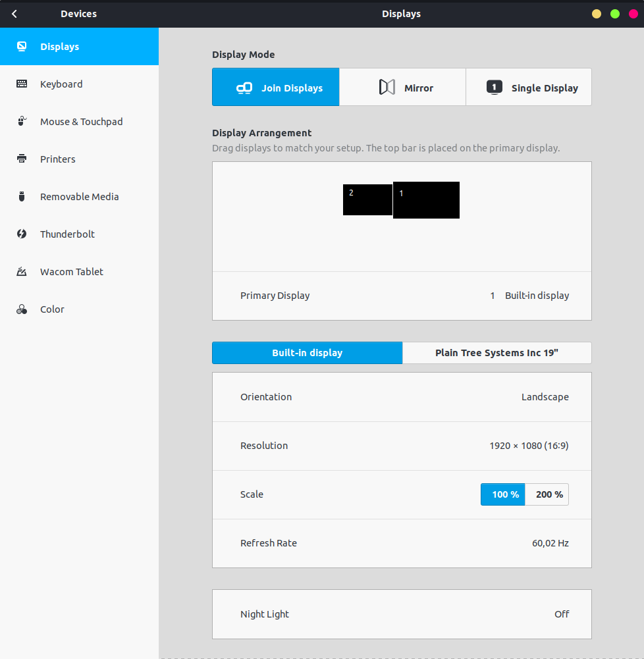Select the Built-in display tab
Screen dimensions: 644x659
(x=308, y=353)
